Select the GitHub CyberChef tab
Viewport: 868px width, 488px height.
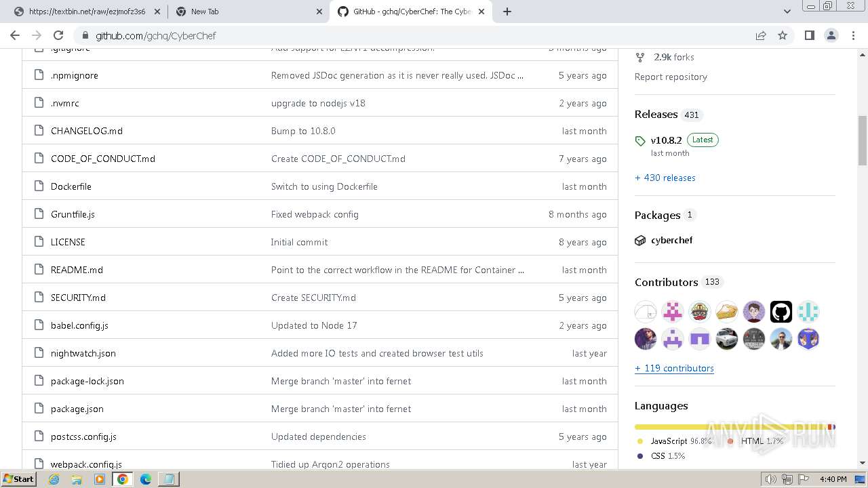[411, 12]
